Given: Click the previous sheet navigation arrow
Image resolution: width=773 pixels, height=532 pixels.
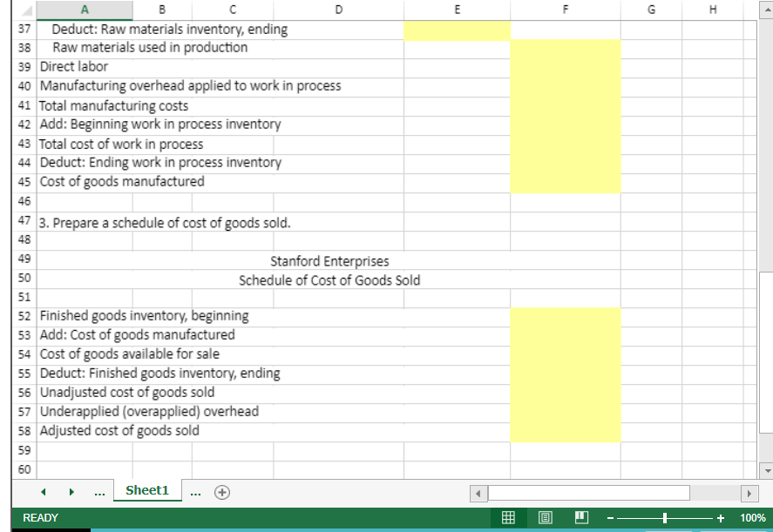Looking at the screenshot, I should pyautogui.click(x=42, y=491).
